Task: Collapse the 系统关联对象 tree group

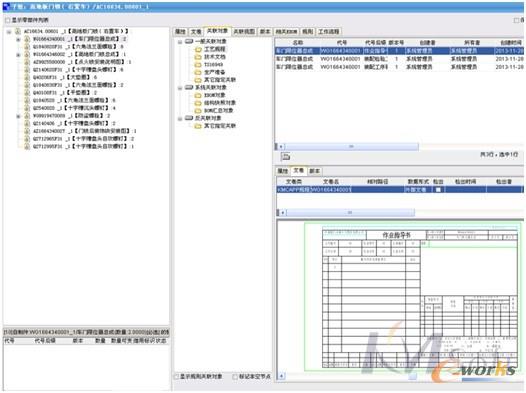Action: click(x=180, y=88)
